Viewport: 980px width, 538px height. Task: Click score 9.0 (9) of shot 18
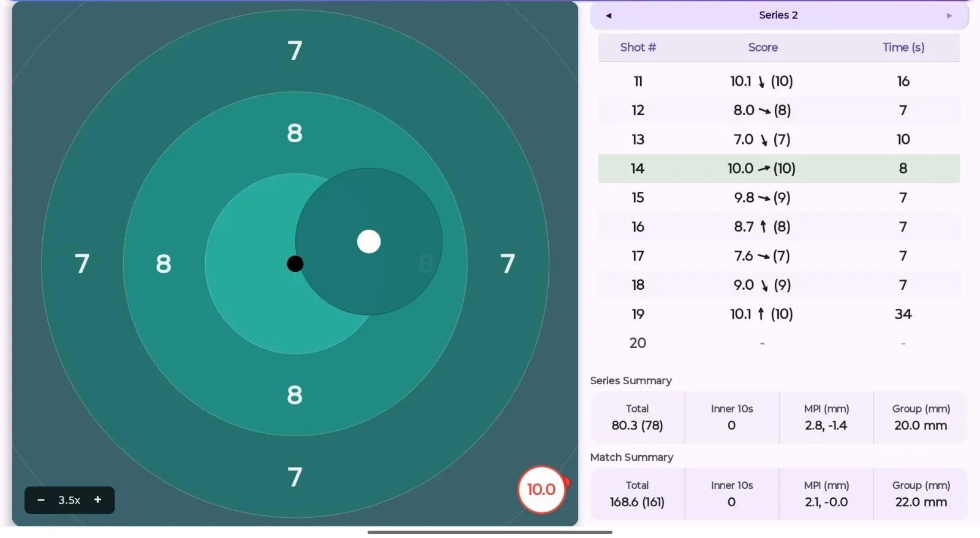[762, 285]
